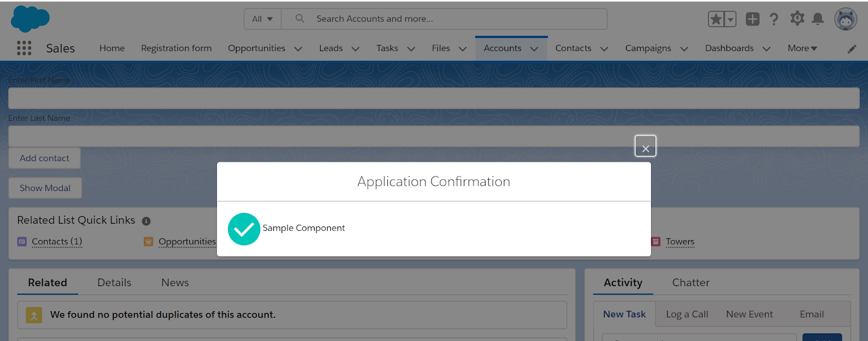This screenshot has width=868, height=341.
Task: Click the edit navigation pencil icon
Action: coord(852,49)
